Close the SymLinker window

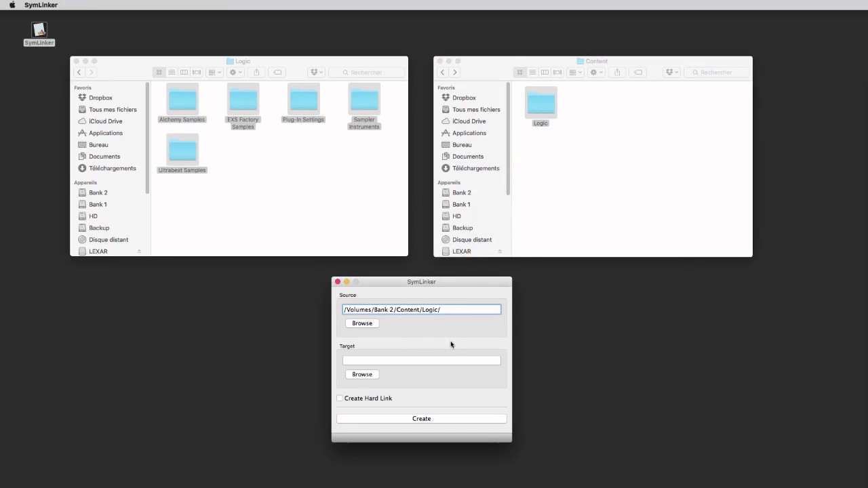click(338, 281)
